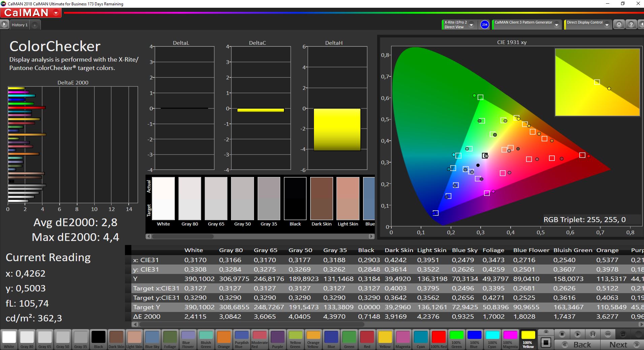Click the Next navigation button
The image size is (644, 350).
point(623,345)
